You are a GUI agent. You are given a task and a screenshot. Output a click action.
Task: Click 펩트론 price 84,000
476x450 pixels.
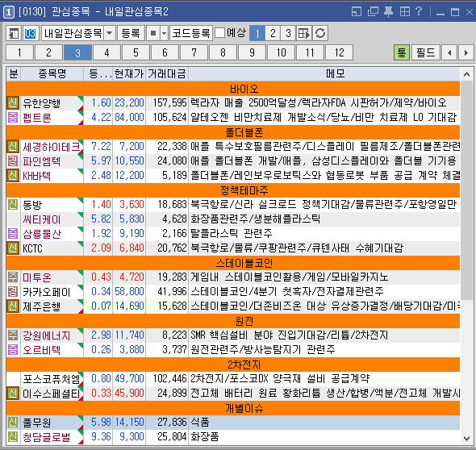[129, 118]
